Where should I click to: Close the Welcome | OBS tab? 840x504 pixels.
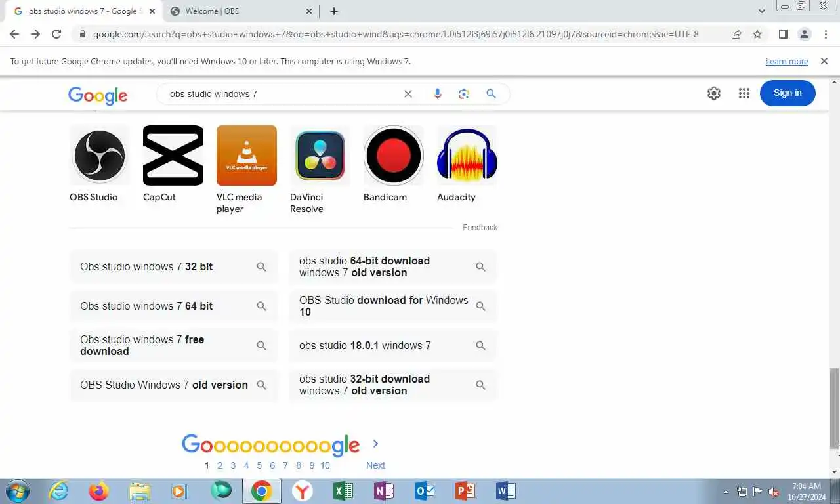[x=309, y=11]
